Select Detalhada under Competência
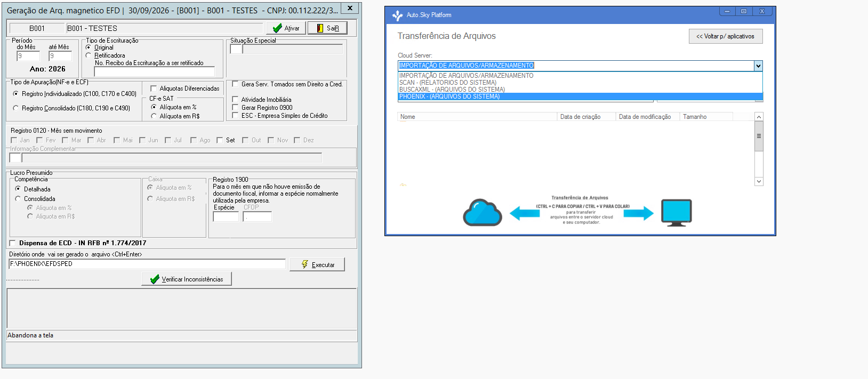Screen dimensions: 868x379 (x=18, y=189)
